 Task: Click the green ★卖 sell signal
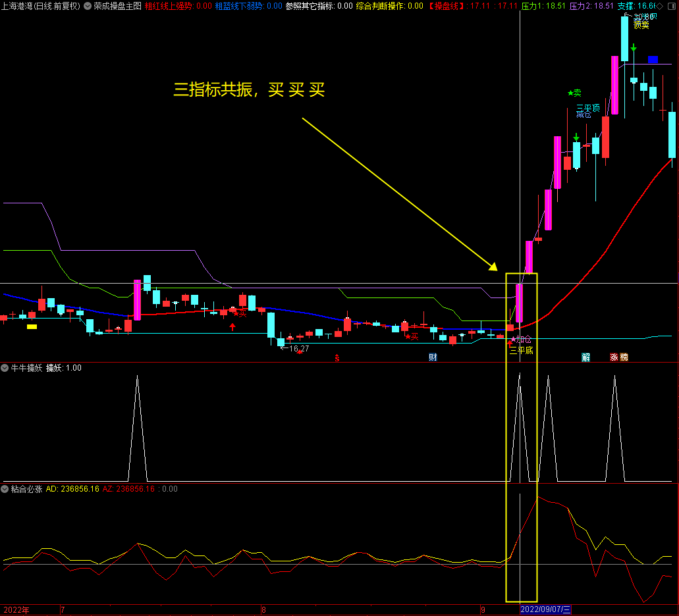pos(574,93)
